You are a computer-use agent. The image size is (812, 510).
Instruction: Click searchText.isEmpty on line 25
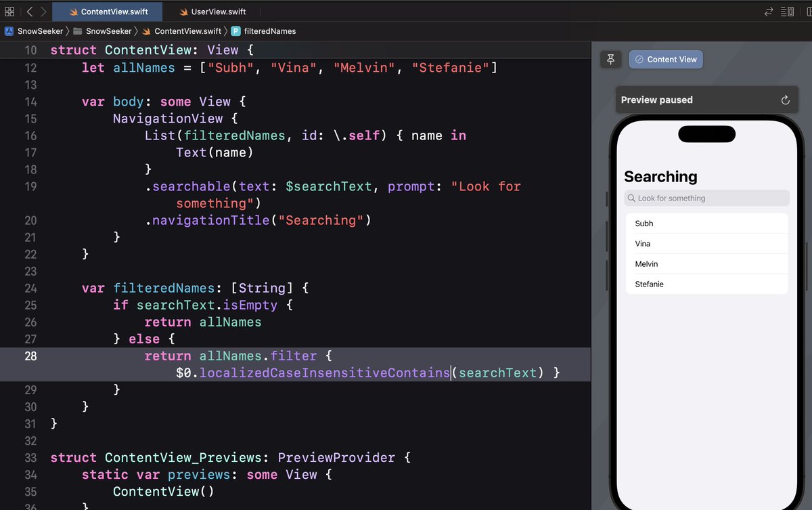click(207, 305)
